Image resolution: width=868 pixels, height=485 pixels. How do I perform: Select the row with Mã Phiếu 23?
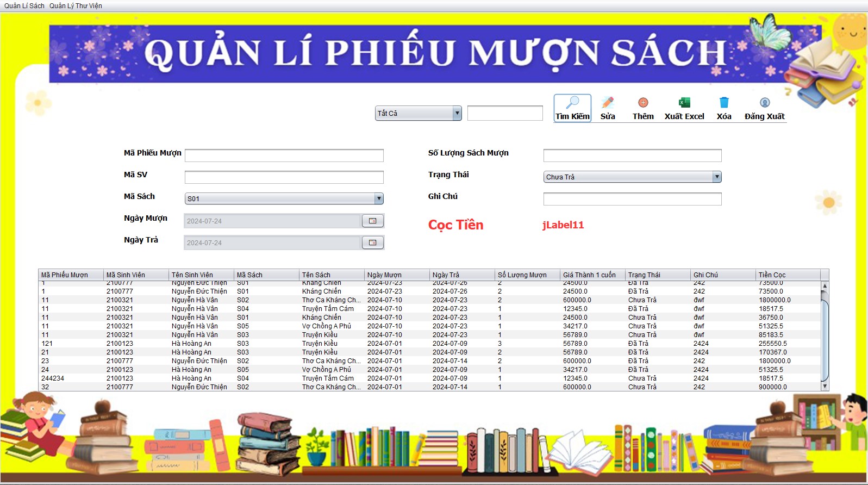429,360
